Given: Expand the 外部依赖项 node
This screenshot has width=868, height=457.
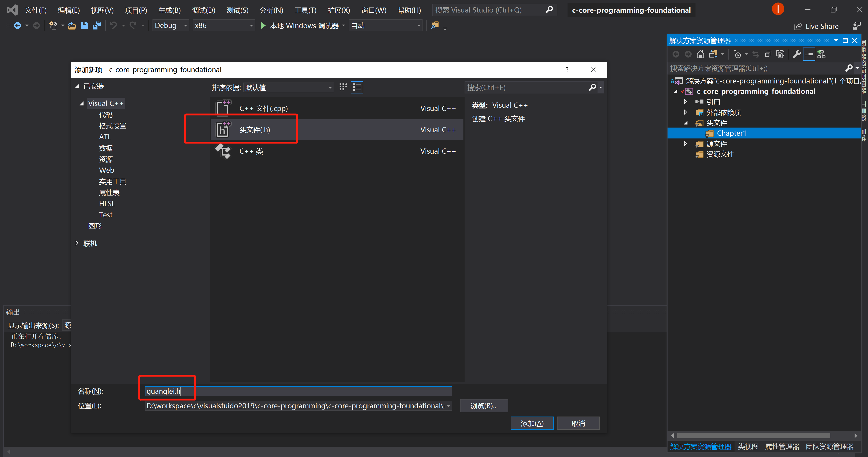Looking at the screenshot, I should click(x=685, y=112).
